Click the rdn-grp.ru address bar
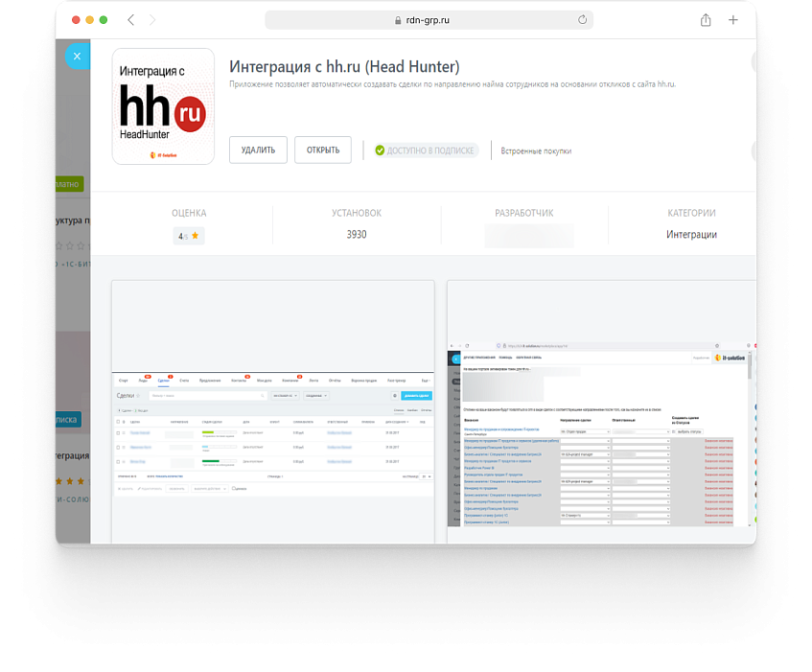This screenshot has height=672, width=812. (x=429, y=20)
